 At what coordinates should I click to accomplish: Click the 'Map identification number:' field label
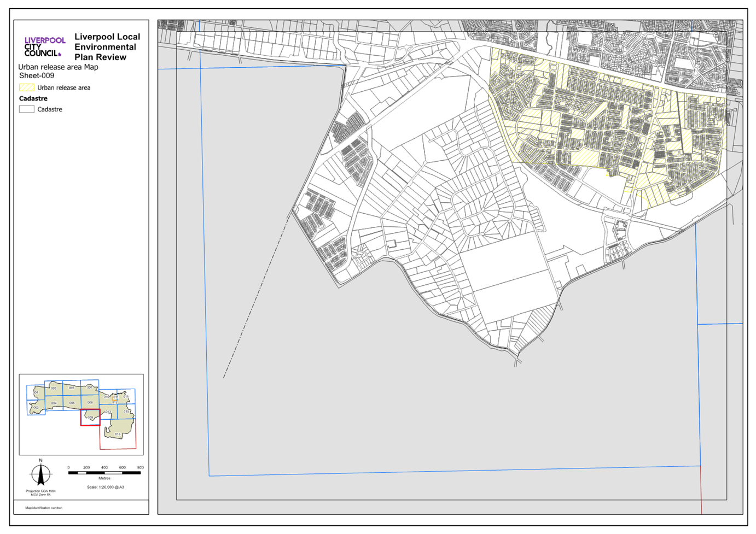44,508
